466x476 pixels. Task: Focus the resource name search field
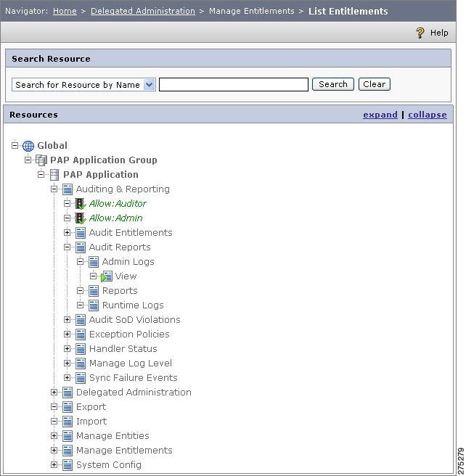[x=234, y=84]
